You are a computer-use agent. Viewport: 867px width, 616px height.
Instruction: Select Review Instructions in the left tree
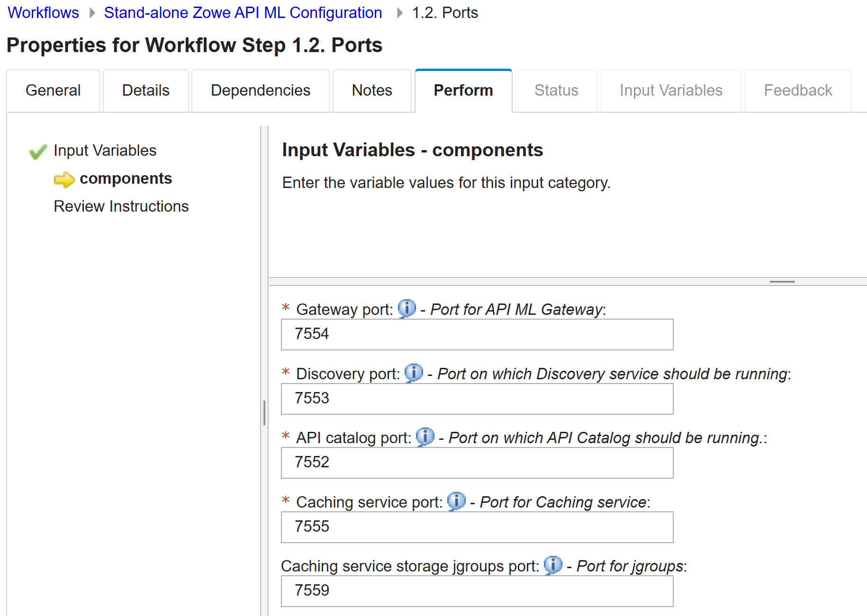121,206
